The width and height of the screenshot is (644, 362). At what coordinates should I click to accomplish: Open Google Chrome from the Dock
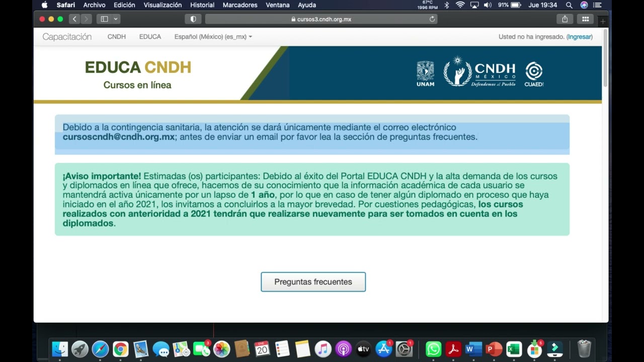(x=121, y=348)
